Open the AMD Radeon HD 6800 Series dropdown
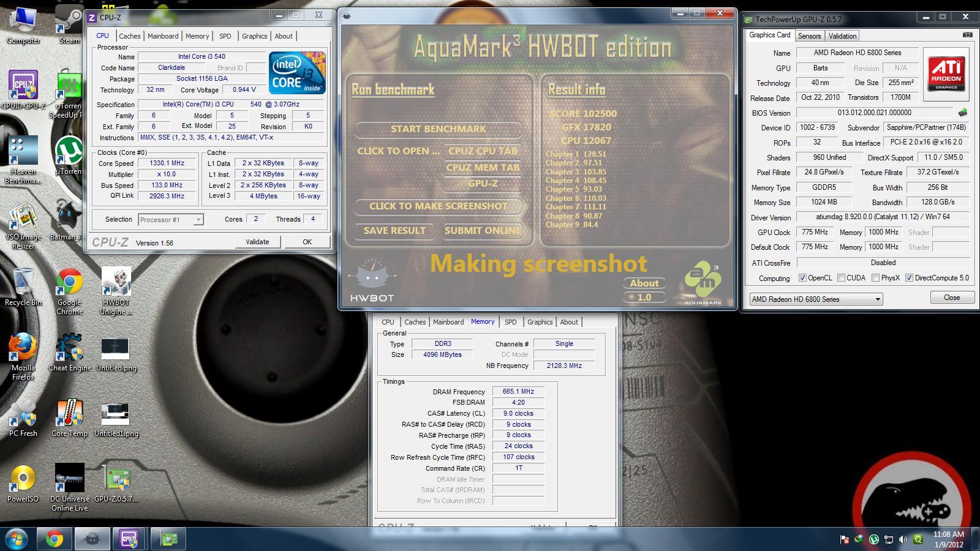Viewport: 980px width, 551px height. [816, 299]
